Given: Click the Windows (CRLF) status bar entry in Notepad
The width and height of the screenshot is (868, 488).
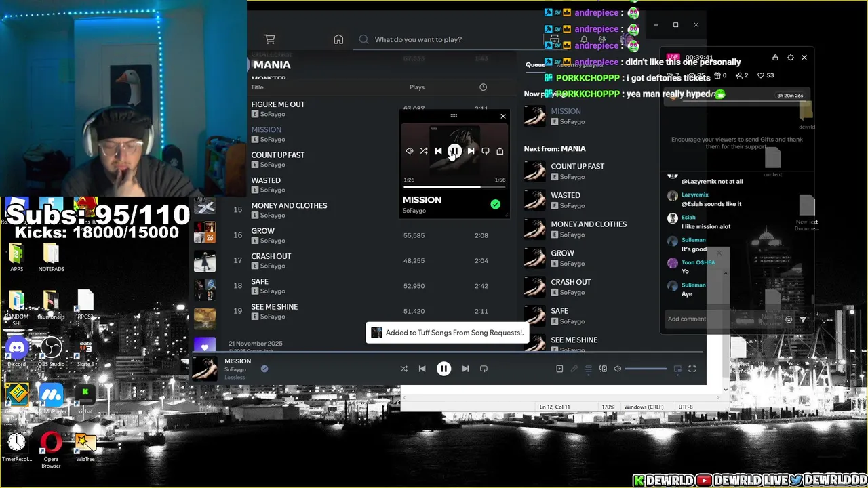Looking at the screenshot, I should coord(644,407).
